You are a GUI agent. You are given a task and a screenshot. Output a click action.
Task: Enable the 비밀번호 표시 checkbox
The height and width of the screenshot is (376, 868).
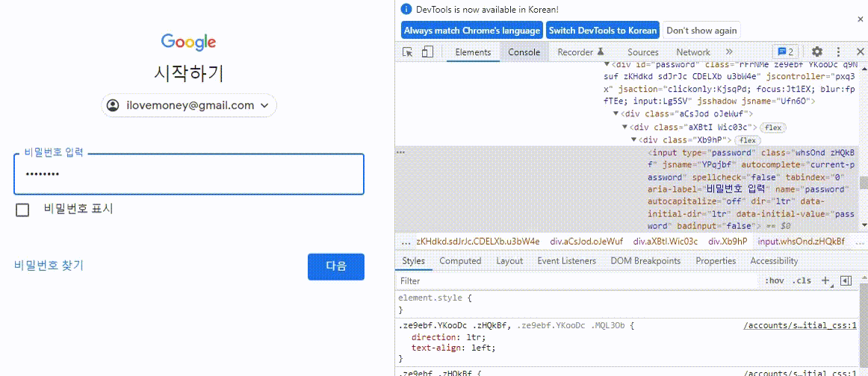[x=22, y=210]
